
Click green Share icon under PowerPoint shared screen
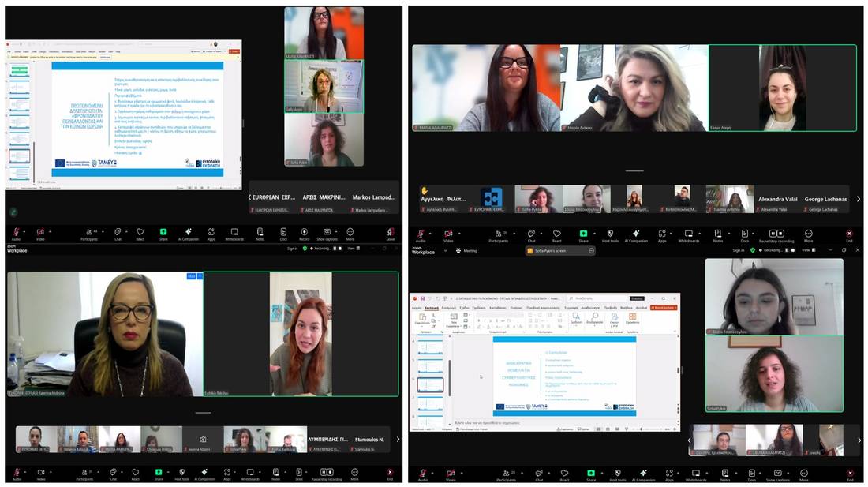click(590, 473)
